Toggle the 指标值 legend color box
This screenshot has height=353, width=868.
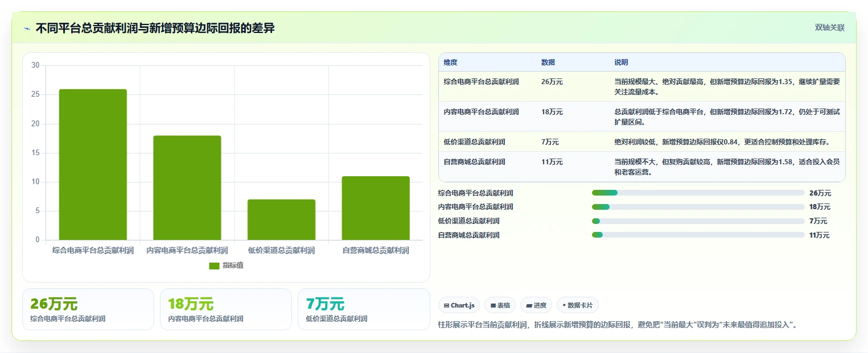pyautogui.click(x=214, y=266)
